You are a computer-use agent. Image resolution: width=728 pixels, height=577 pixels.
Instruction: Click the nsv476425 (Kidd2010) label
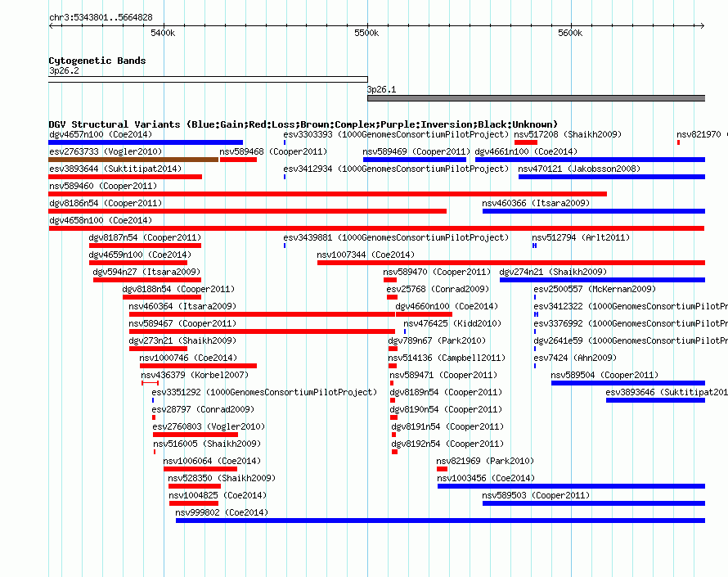coord(452,324)
